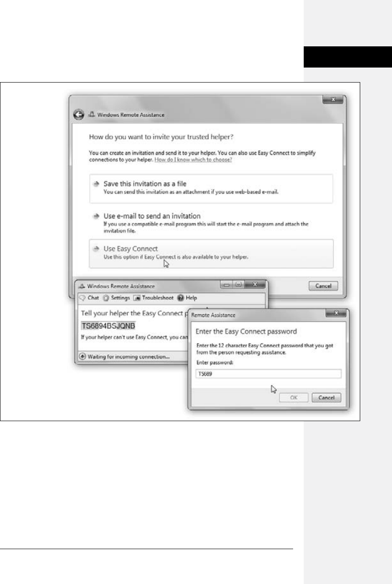
Task: Minimize the small Windows Remote Assistance window
Action: pos(226,285)
